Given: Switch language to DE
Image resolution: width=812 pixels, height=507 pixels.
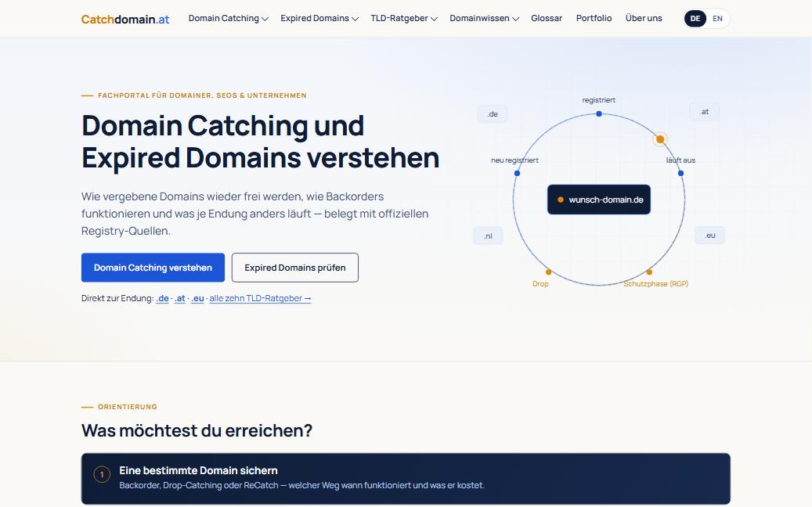Looking at the screenshot, I should [695, 19].
